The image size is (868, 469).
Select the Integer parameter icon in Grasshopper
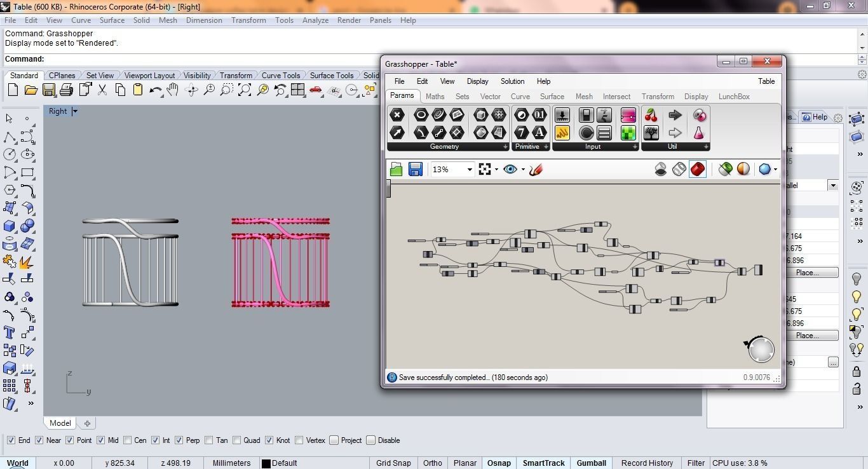click(521, 133)
